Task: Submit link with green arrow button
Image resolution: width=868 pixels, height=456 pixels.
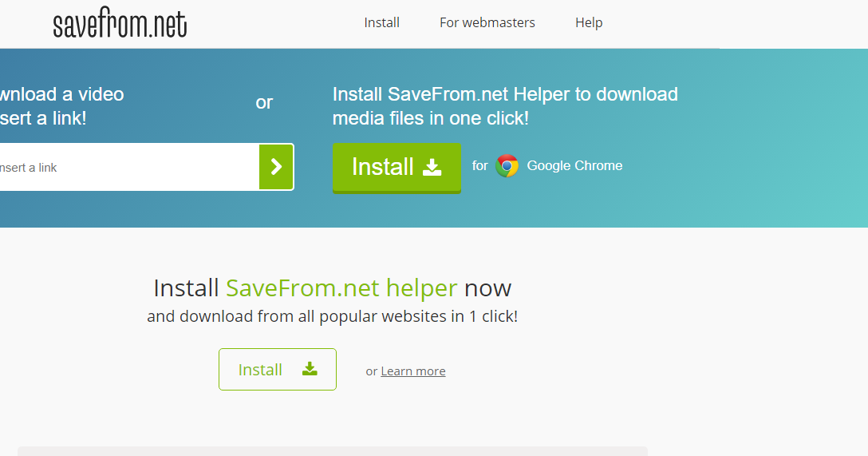Action: (276, 167)
